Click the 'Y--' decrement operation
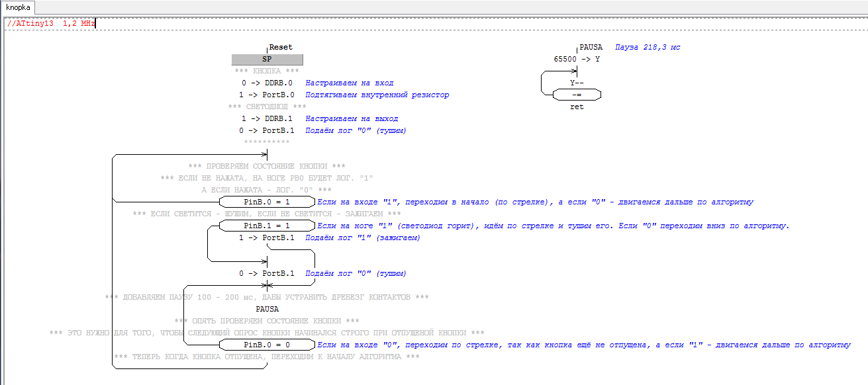This screenshot has height=385, width=868. [x=577, y=83]
